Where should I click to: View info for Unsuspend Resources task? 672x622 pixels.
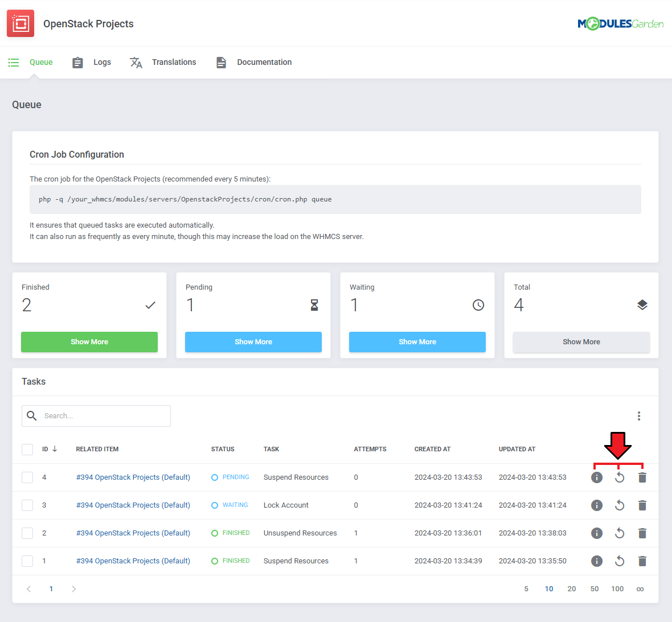click(x=596, y=533)
